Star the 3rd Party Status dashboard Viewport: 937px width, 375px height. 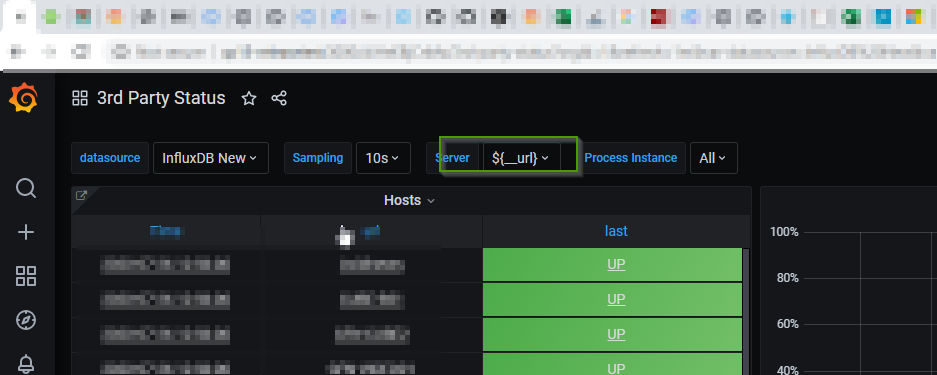tap(249, 99)
